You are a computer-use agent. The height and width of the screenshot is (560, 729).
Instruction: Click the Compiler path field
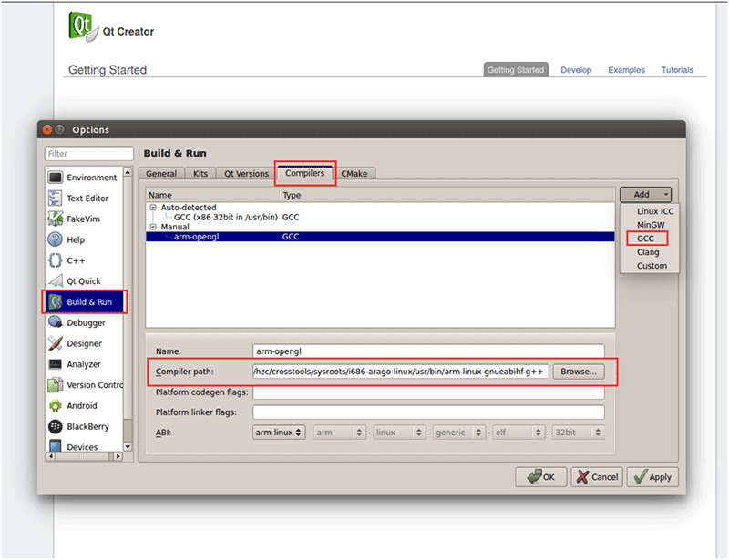click(401, 372)
